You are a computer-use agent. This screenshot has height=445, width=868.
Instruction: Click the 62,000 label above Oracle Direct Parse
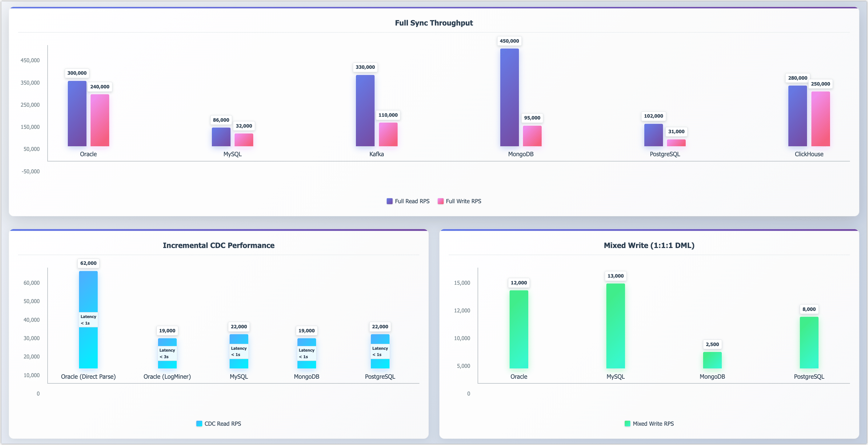pyautogui.click(x=88, y=263)
